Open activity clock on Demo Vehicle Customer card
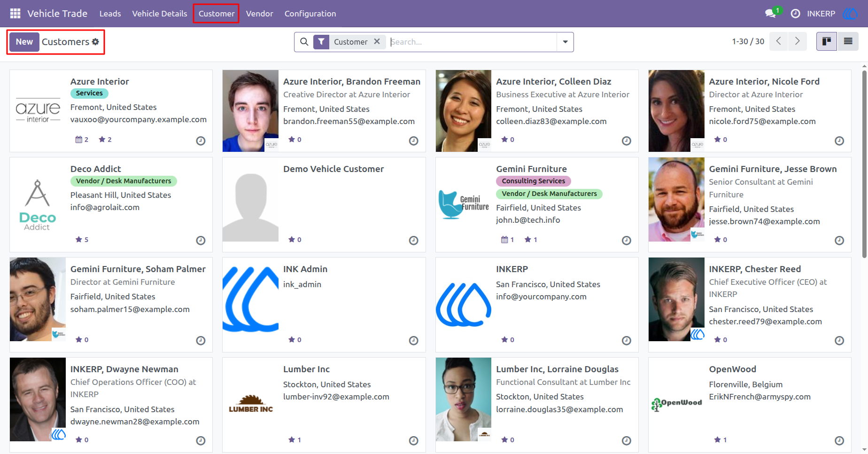Screen dimensions: 868x454 (413, 241)
